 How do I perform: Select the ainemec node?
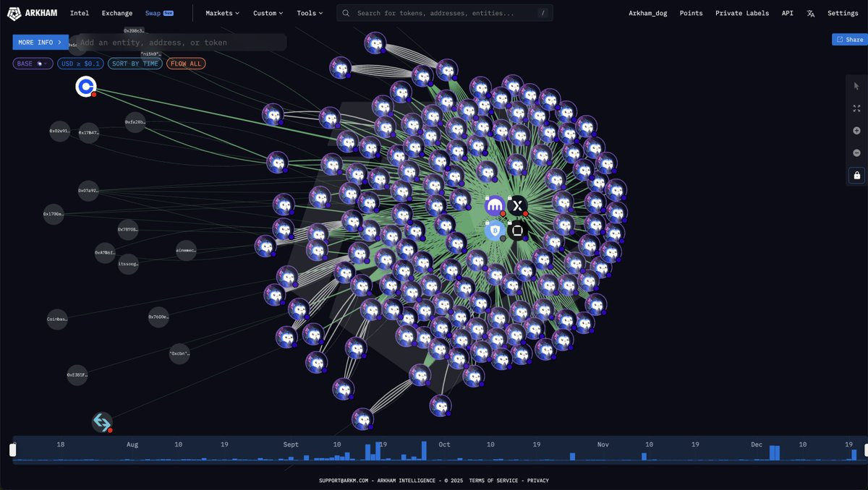[186, 251]
